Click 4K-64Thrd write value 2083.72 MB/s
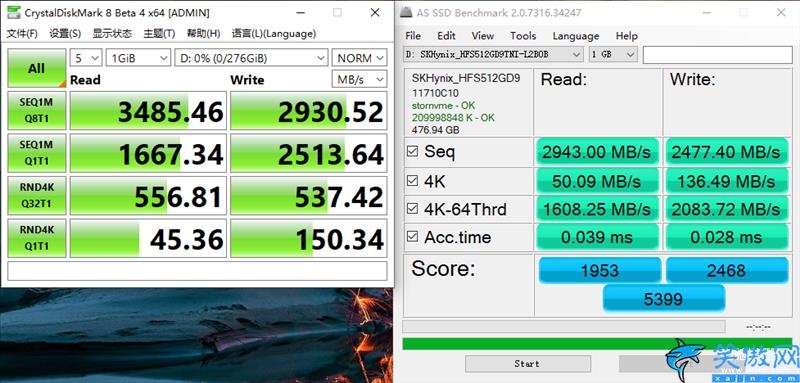800x383 pixels. pyautogui.click(x=726, y=209)
